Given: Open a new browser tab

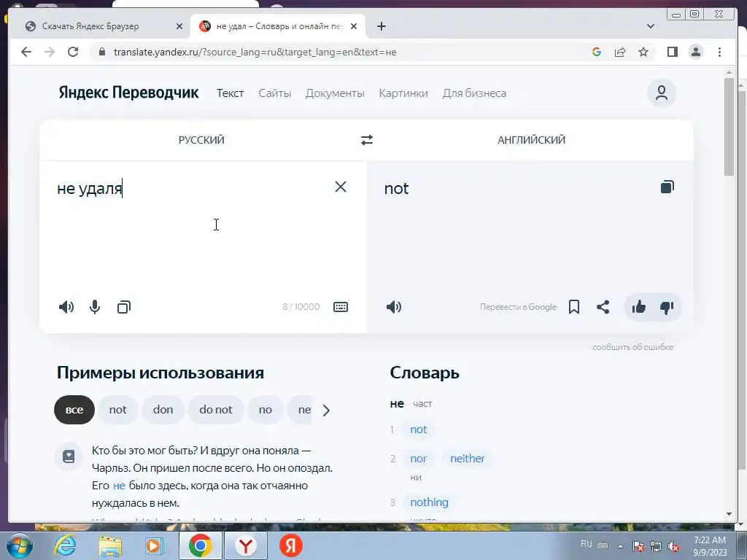Looking at the screenshot, I should click(381, 26).
